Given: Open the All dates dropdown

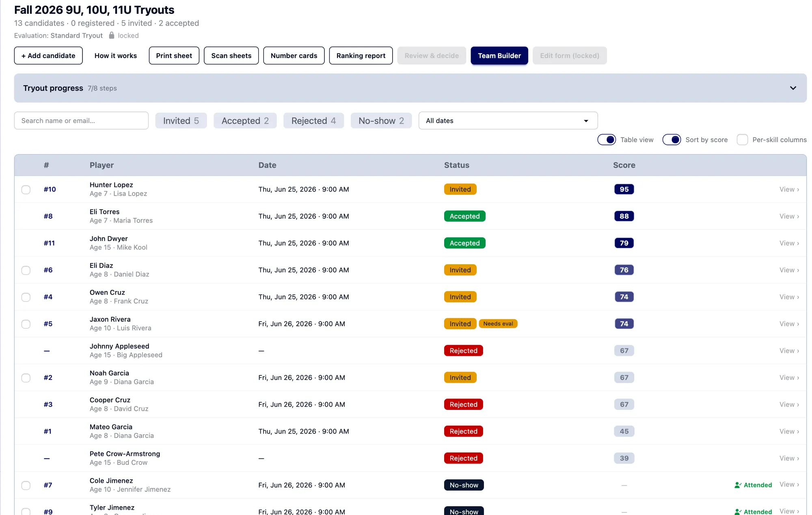Looking at the screenshot, I should [508, 121].
